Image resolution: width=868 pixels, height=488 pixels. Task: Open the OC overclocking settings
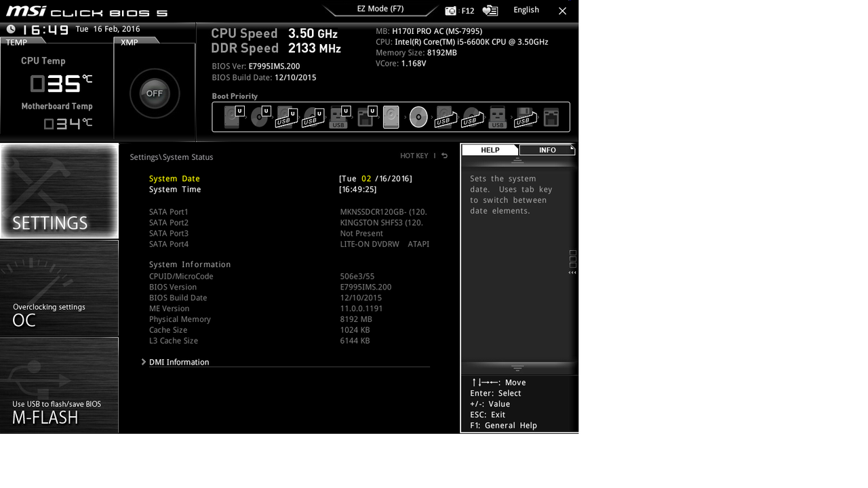pyautogui.click(x=60, y=288)
